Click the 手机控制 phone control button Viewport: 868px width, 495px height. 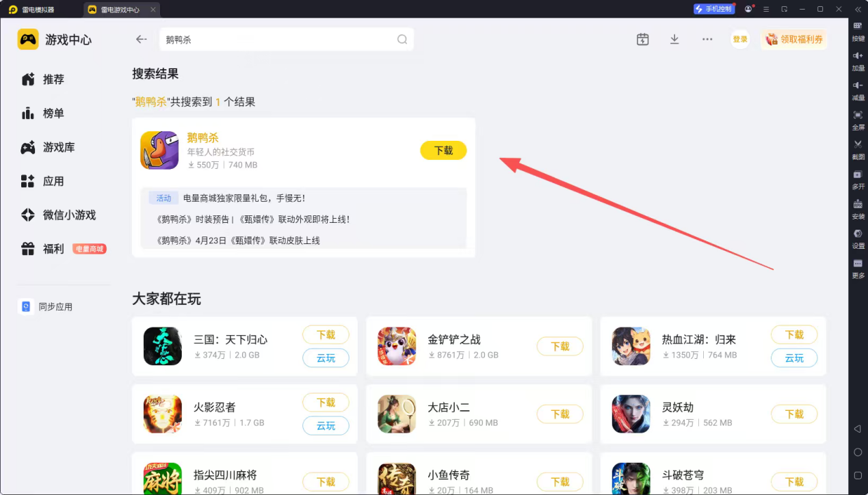tap(714, 9)
